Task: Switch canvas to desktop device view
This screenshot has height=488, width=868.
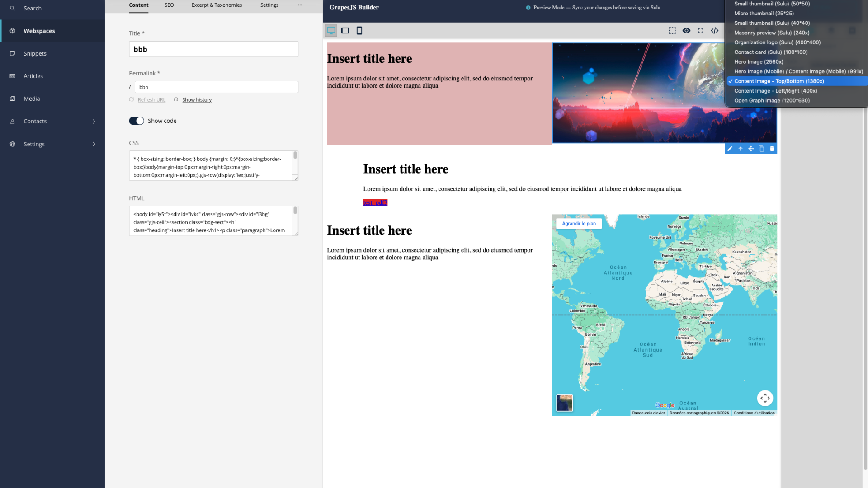Action: 331,31
